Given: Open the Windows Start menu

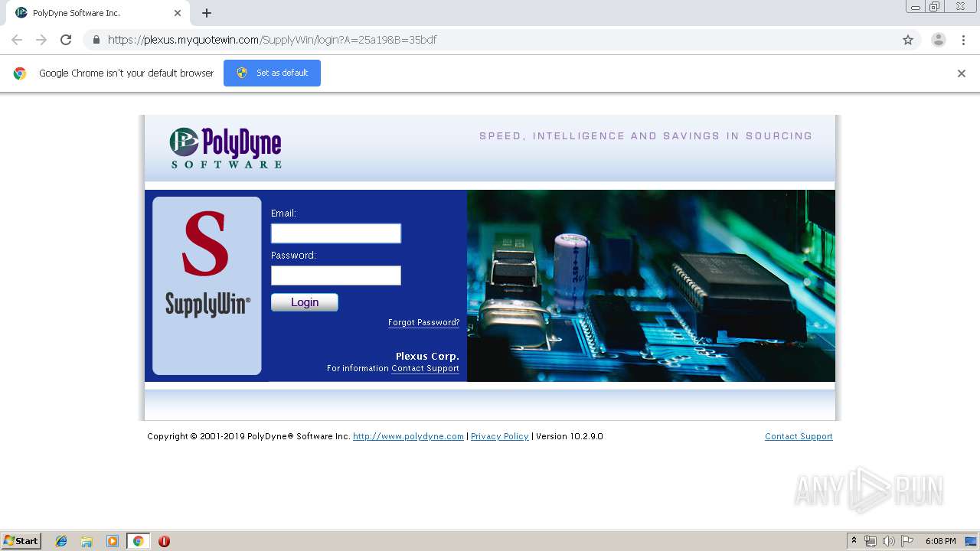Looking at the screenshot, I should 21,541.
